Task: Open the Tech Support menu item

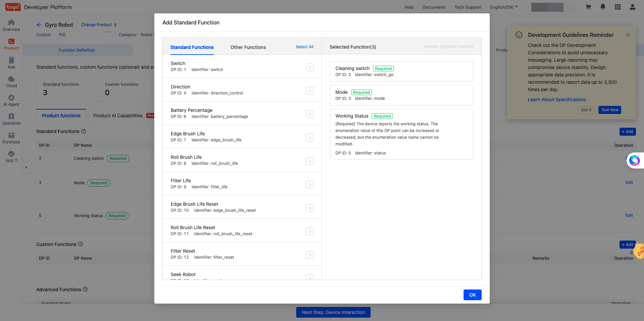Action: tap(468, 7)
